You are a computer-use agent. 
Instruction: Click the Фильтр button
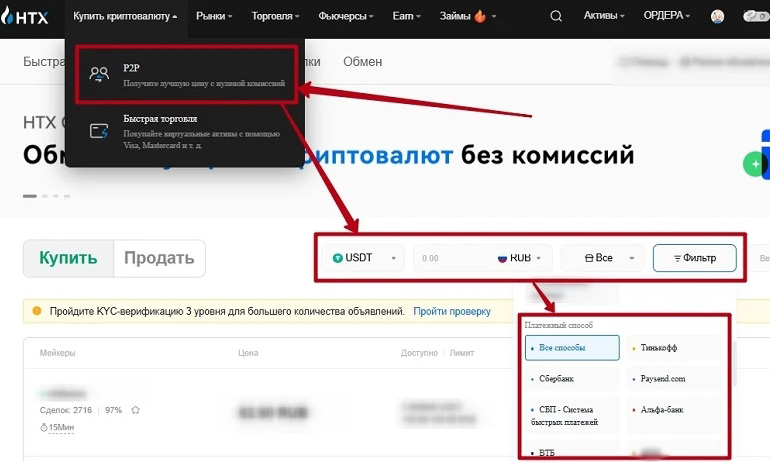694,258
